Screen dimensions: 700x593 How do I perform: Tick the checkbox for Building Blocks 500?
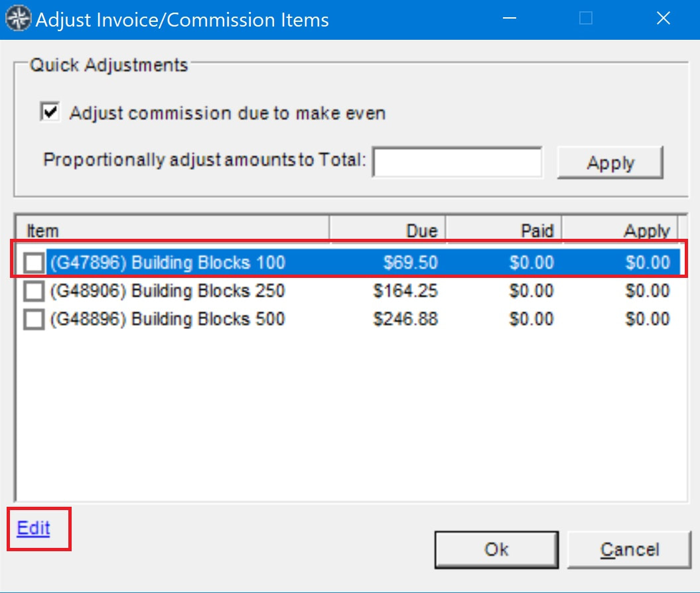pyautogui.click(x=34, y=319)
